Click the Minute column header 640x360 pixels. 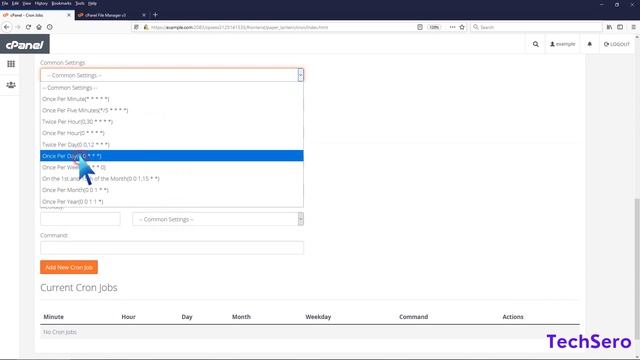(53, 317)
